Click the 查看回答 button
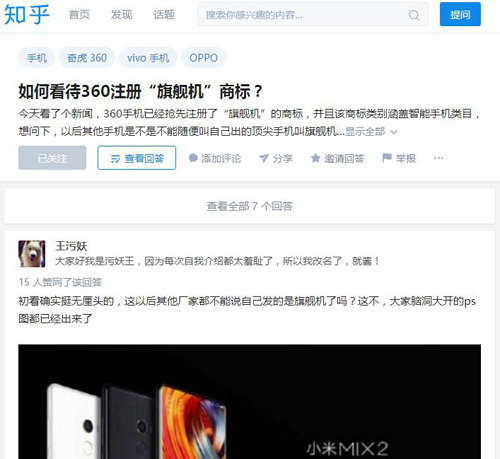 tap(137, 158)
